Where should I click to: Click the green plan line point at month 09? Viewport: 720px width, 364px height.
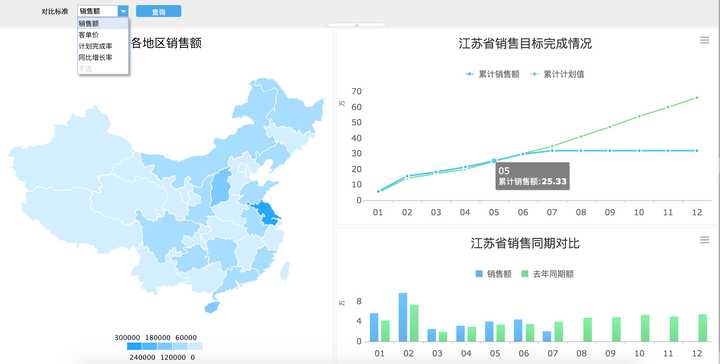[610, 126]
